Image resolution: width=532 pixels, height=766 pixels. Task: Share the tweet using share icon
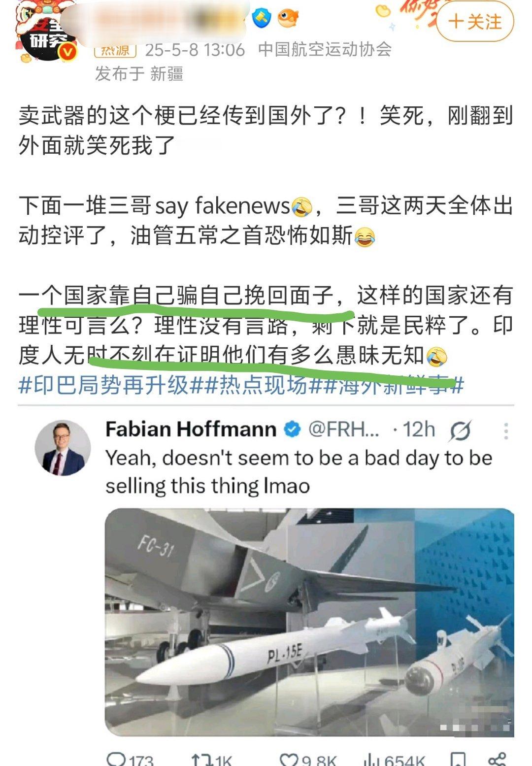tap(496, 759)
